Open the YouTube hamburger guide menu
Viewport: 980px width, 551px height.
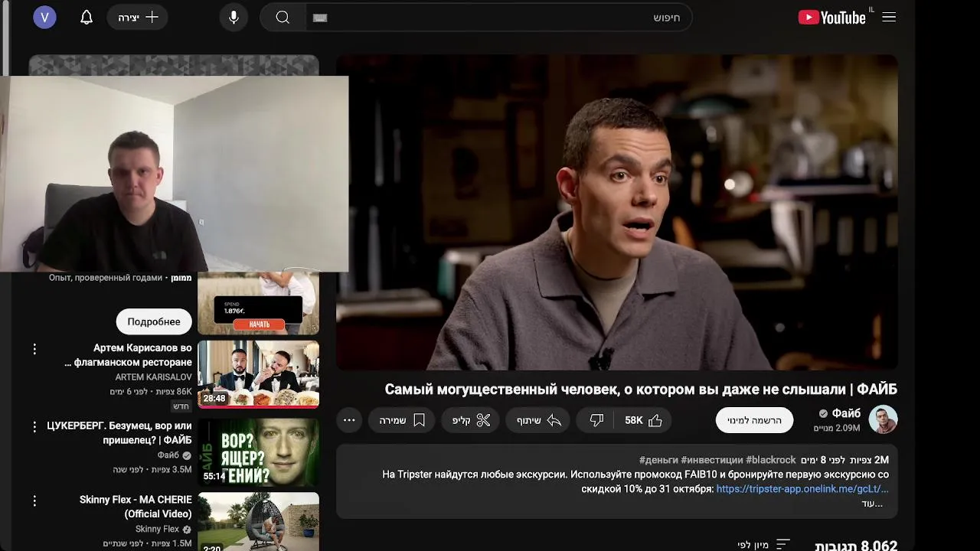point(889,17)
